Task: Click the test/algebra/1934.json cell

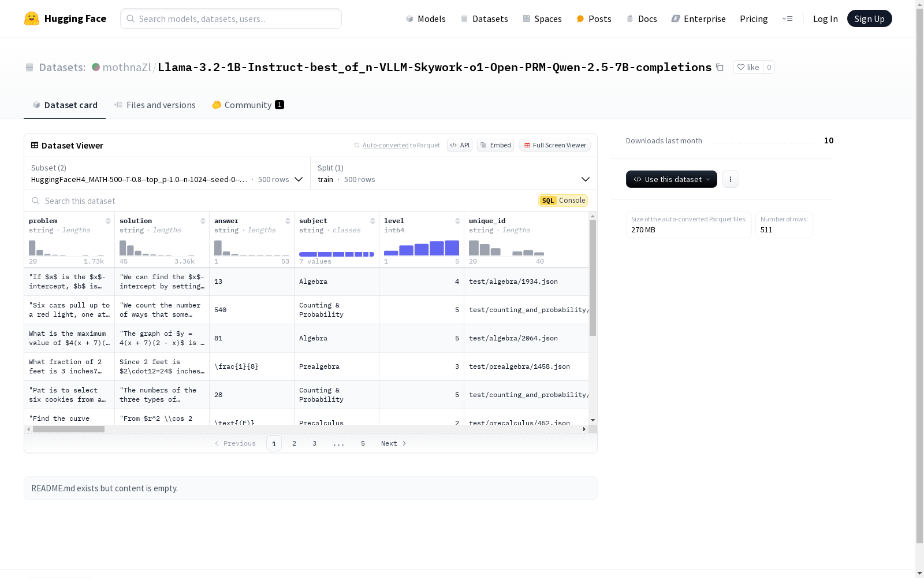Action: tap(526, 281)
